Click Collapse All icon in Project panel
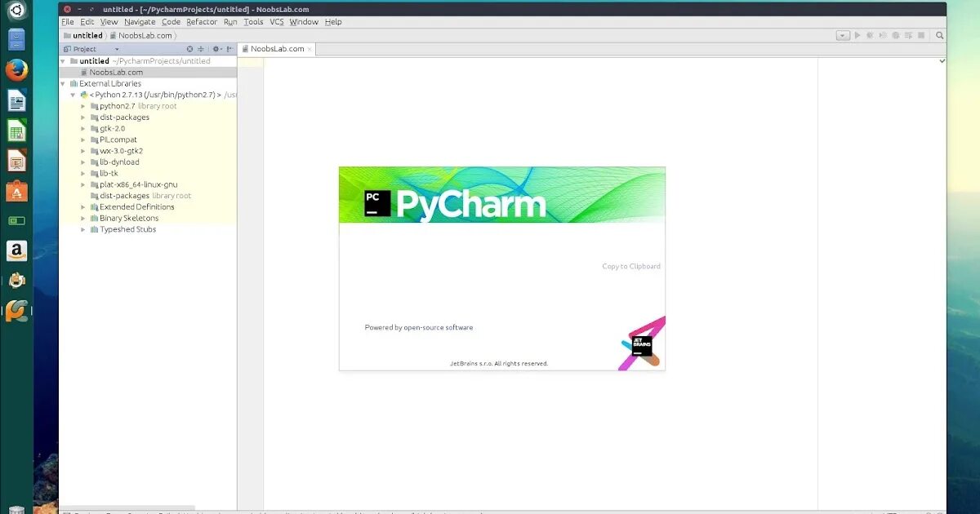The height and width of the screenshot is (514, 980). click(201, 49)
